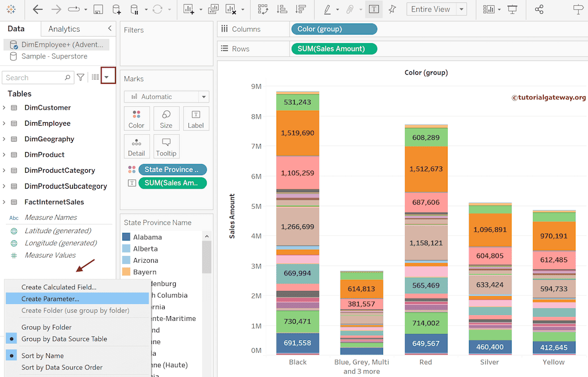Screen dimensions: 588x377
Task: Select Sort by Name option
Action: 42,356
